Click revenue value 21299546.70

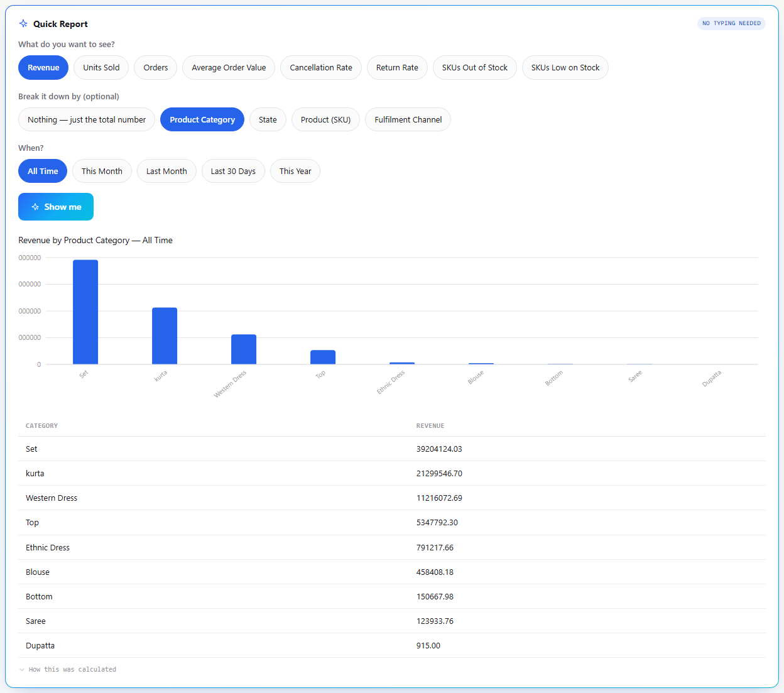click(439, 474)
